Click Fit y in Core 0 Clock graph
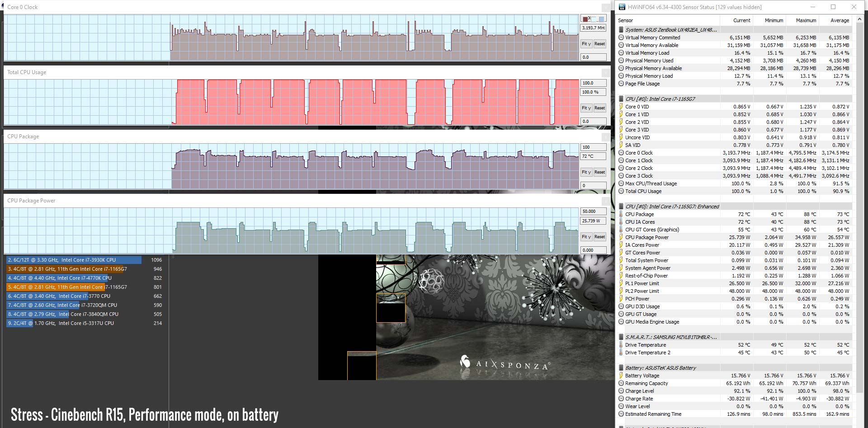 (x=586, y=44)
